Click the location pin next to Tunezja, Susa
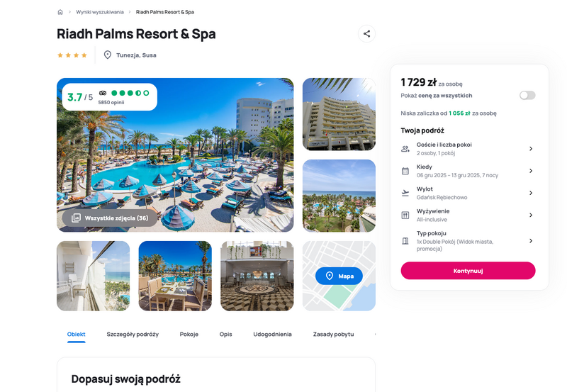This screenshot has height=392, width=567. click(x=108, y=55)
